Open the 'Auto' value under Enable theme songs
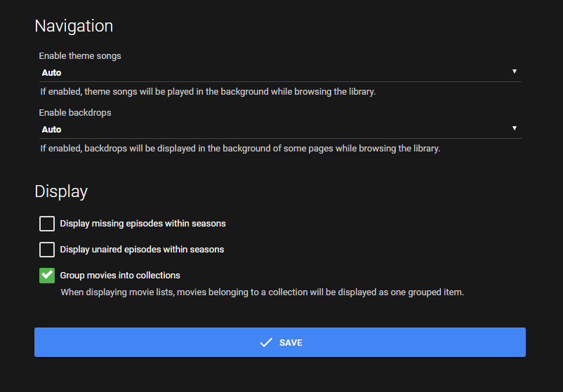The height and width of the screenshot is (392, 563). coord(52,73)
